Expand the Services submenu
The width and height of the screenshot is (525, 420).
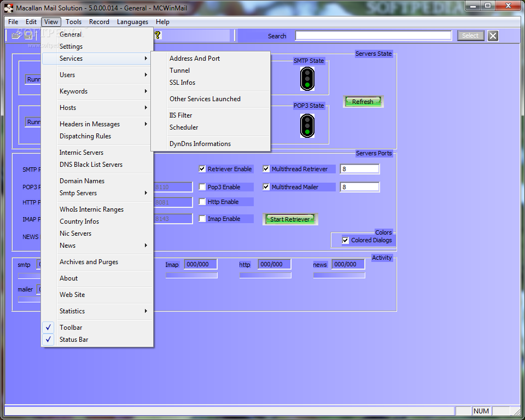pos(97,59)
